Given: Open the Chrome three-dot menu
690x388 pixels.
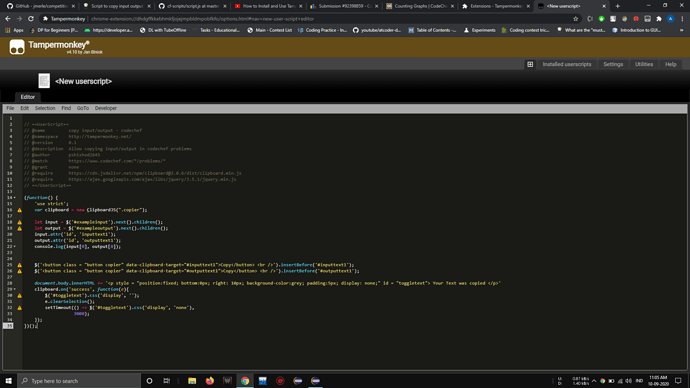Looking at the screenshot, I should [682, 19].
